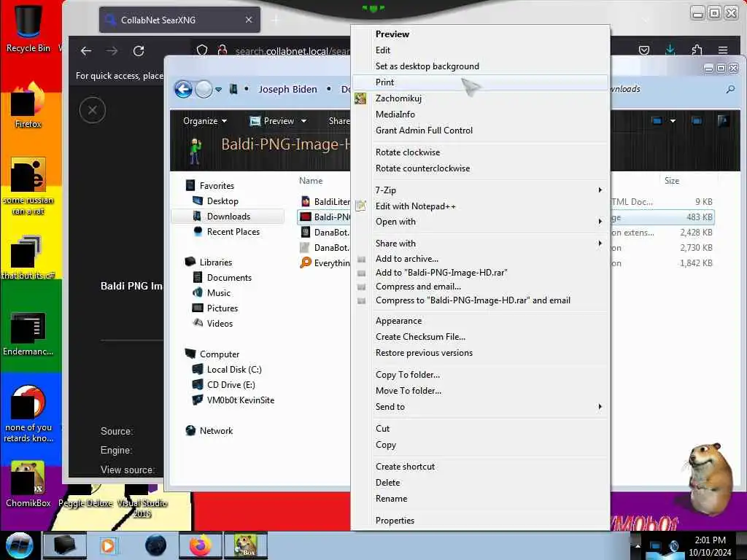This screenshot has height=560, width=747.
Task: Launch Firefox from the desktop shortcut
Action: coord(28,106)
